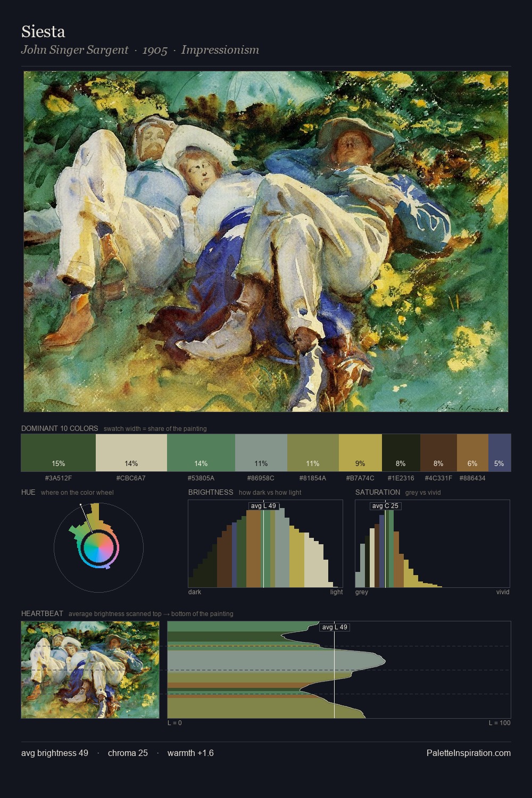Click the brightness histogram chart

pos(265,544)
